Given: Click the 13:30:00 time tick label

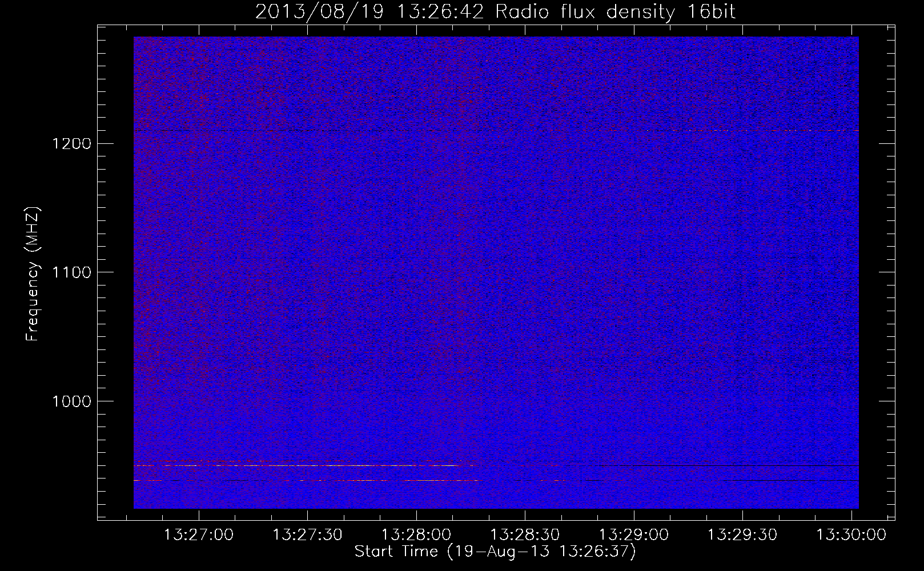Looking at the screenshot, I should pos(851,535).
